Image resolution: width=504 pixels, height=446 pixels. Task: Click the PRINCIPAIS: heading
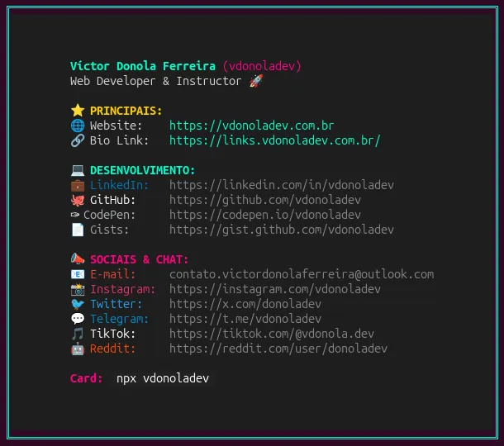tap(126, 111)
